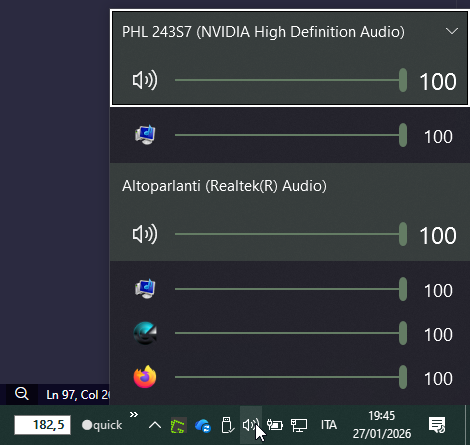Open the battery power tray icon

(275, 425)
